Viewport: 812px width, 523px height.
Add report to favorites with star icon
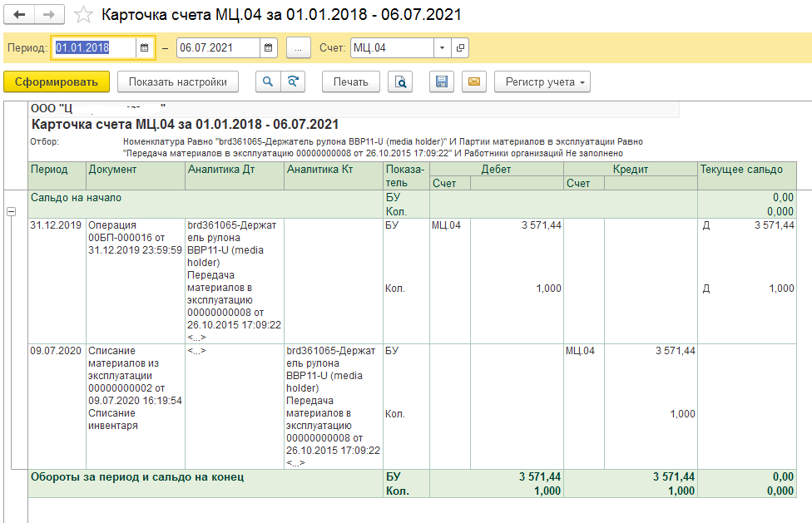83,15
